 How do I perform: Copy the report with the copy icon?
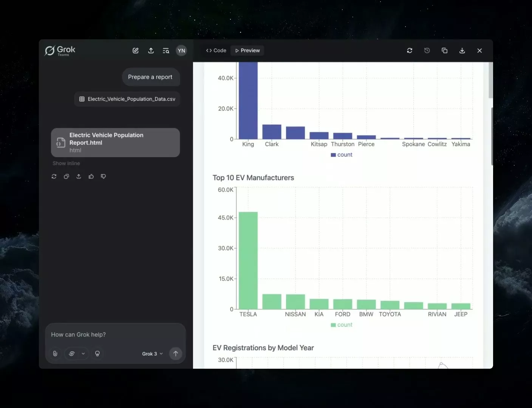444,51
